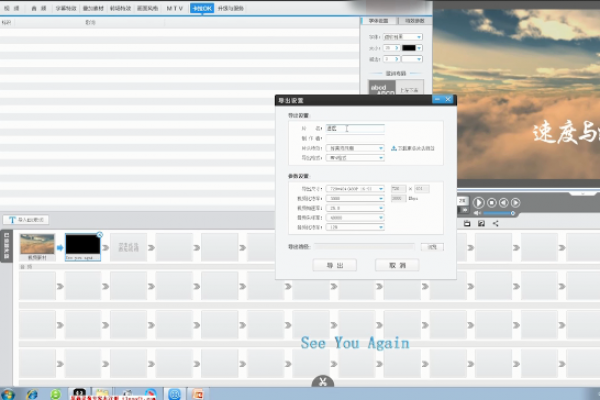
Task: Switch to the 字幕特效 tab
Action: click(66, 8)
